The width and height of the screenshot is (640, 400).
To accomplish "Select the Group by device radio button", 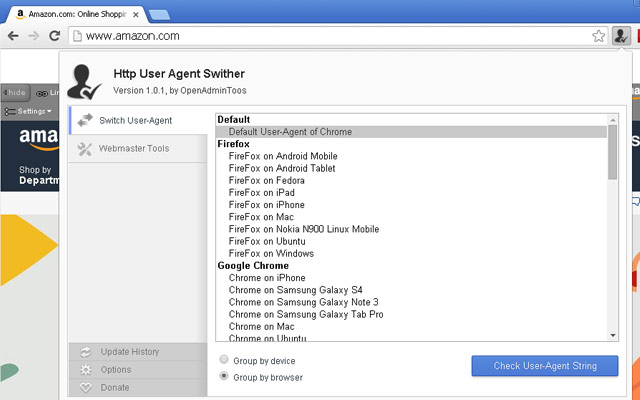I will [x=224, y=360].
